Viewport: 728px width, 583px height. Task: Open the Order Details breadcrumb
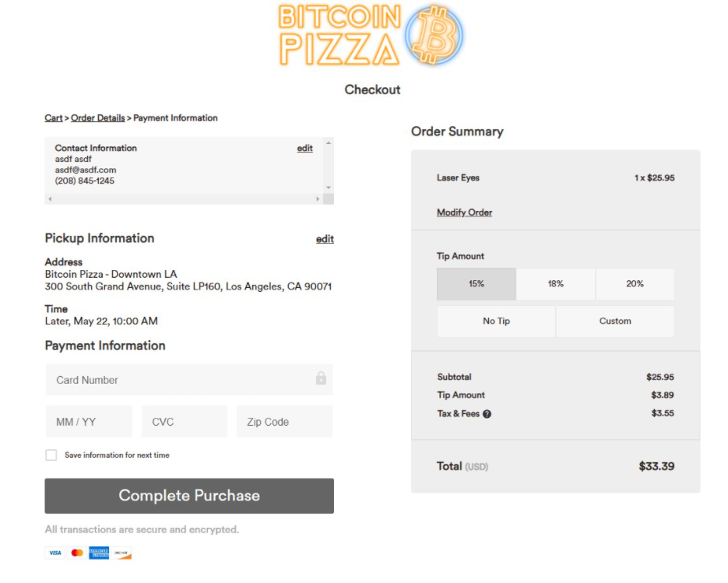[98, 118]
